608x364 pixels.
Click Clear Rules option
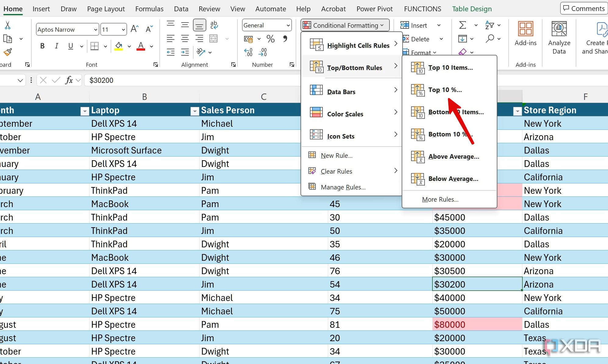pyautogui.click(x=336, y=171)
